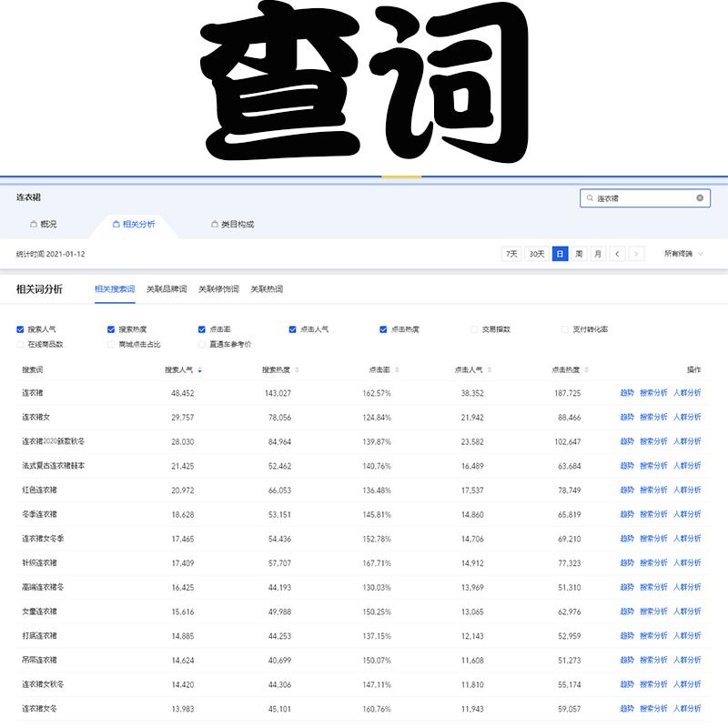Screen dimensions: 728x728
Task: Sort by 点击率 column arrow
Action: [x=397, y=370]
